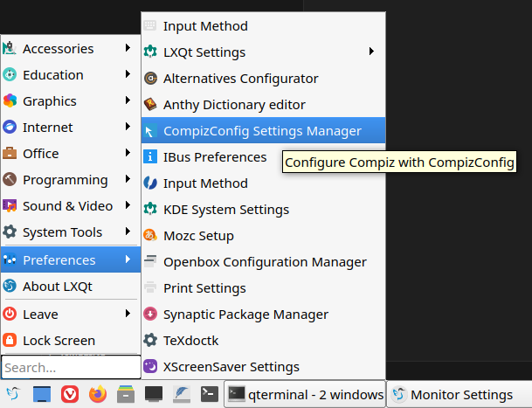Switch to qterminal - 2 windows task
This screenshot has width=532, height=408.
[305, 394]
